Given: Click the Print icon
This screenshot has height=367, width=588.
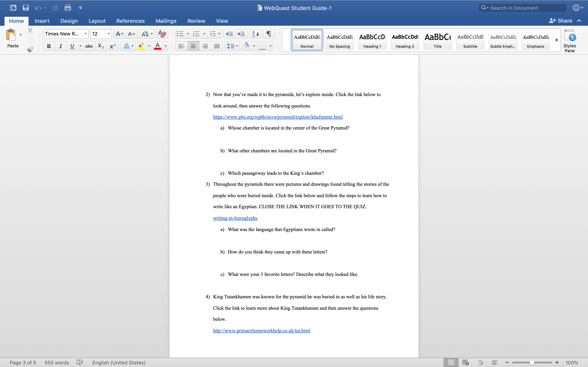Looking at the screenshot, I should pos(68,8).
